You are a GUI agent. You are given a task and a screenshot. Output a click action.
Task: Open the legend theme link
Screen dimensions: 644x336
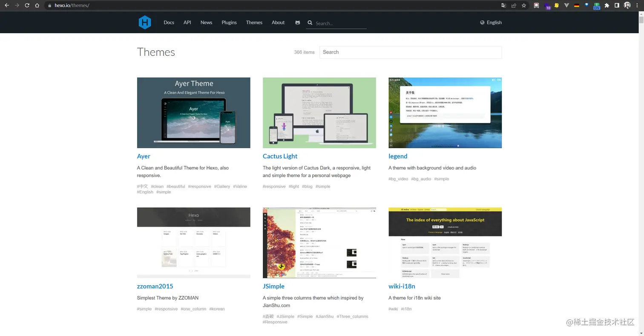pos(398,156)
